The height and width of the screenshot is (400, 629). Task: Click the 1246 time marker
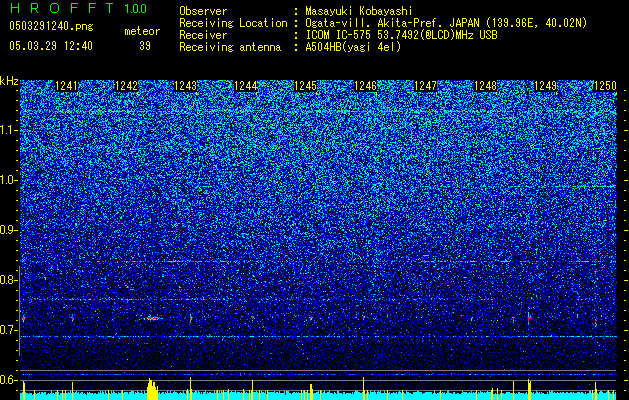[365, 86]
